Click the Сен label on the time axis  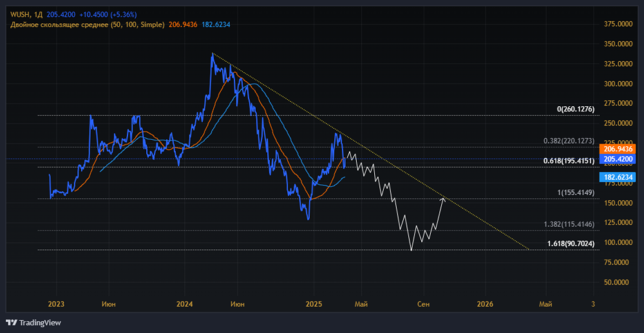coord(424,304)
